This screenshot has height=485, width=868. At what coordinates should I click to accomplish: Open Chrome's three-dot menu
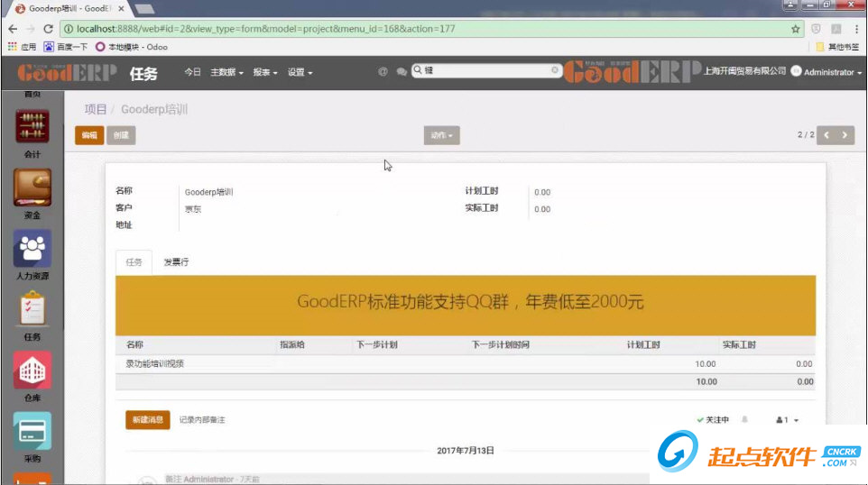[856, 29]
